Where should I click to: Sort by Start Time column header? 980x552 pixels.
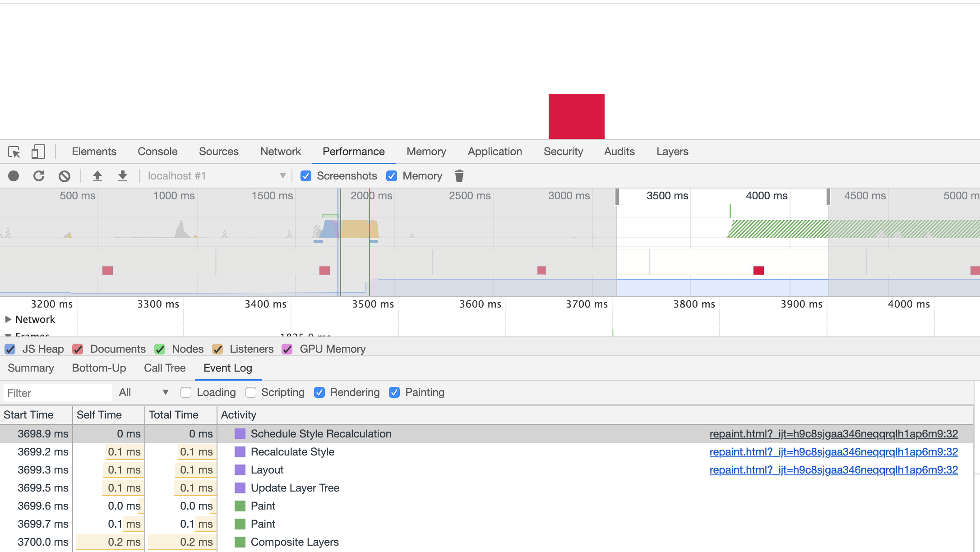coord(36,415)
